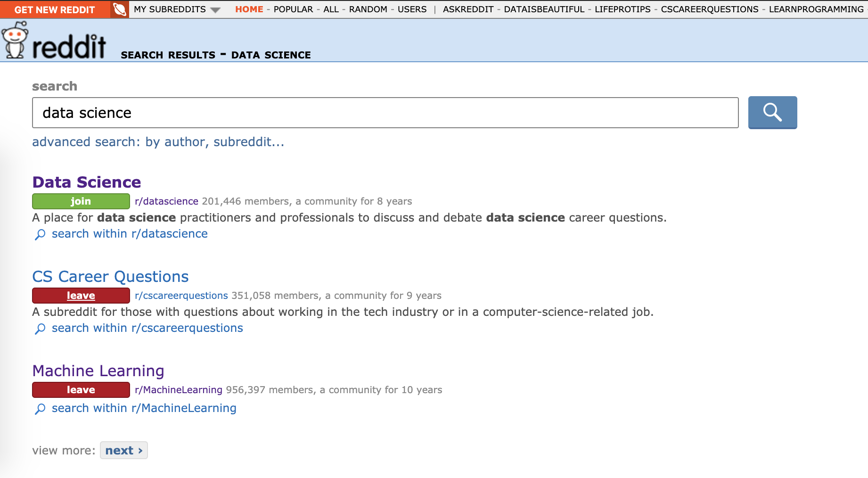Click the blue search magnifier button
The image size is (868, 478).
[x=772, y=113]
